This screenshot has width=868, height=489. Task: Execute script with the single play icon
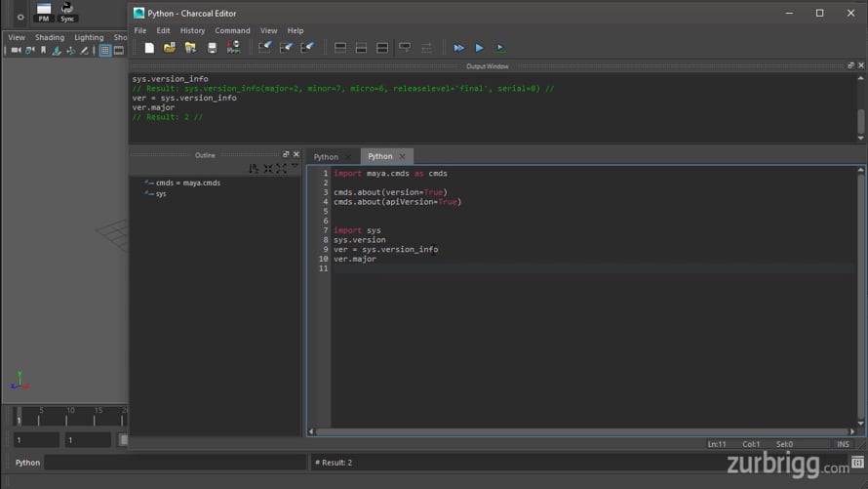[480, 48]
